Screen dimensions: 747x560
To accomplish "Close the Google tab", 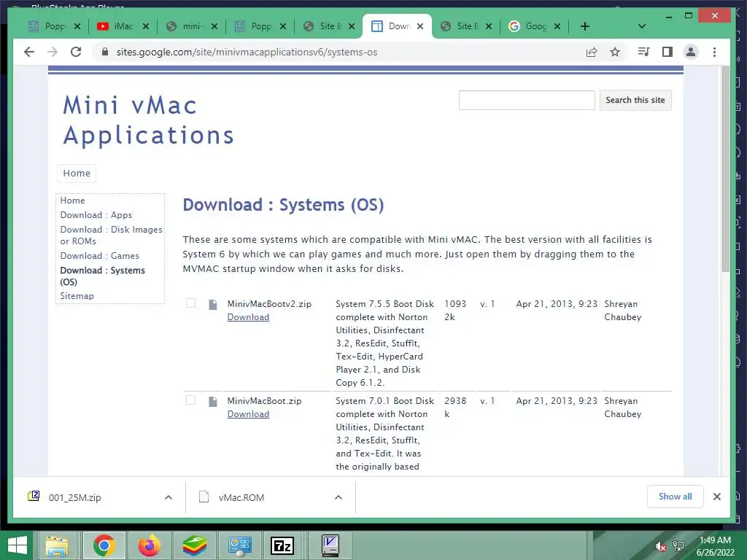I will (557, 26).
